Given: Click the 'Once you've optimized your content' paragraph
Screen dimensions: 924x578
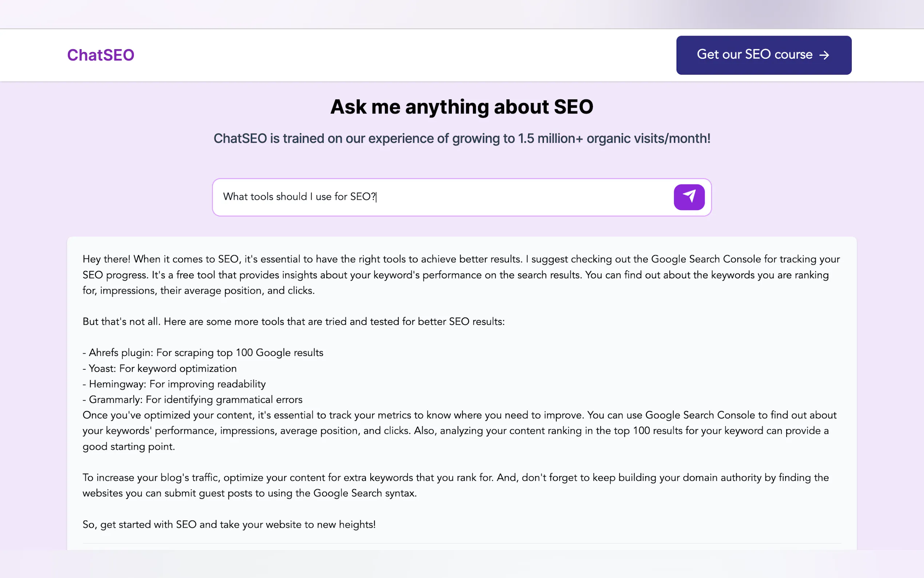Looking at the screenshot, I should [458, 431].
